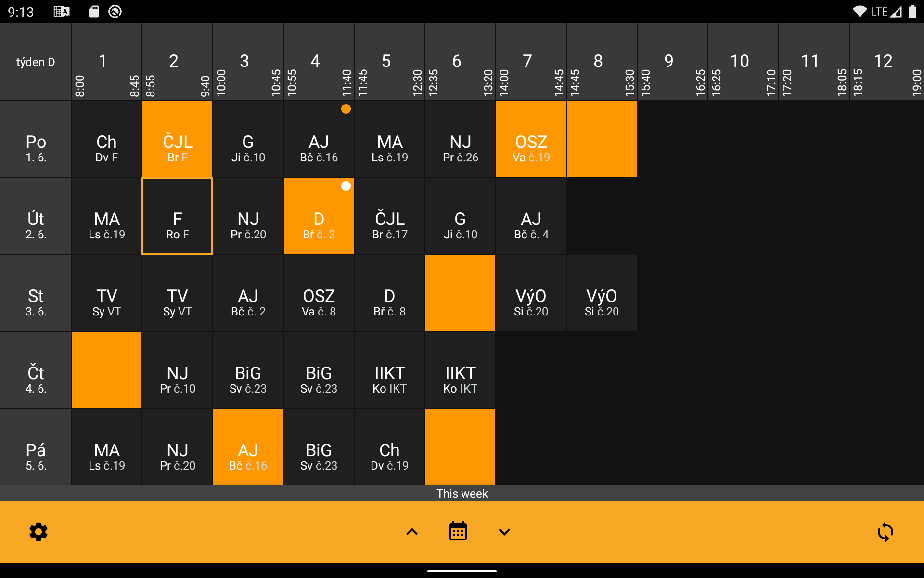Image resolution: width=924 pixels, height=578 pixels.
Task: Tap the white dot on Tuesday D lesson
Action: (x=346, y=186)
